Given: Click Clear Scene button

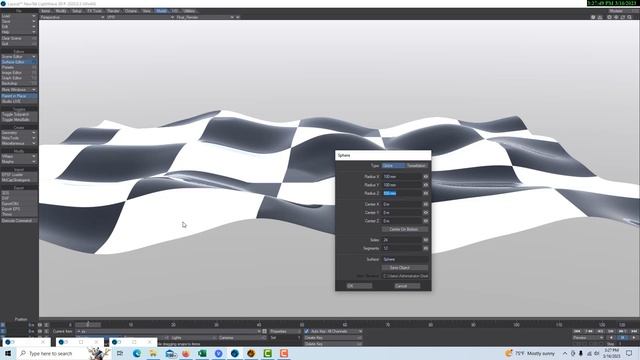Looking at the screenshot, I should [19, 38].
